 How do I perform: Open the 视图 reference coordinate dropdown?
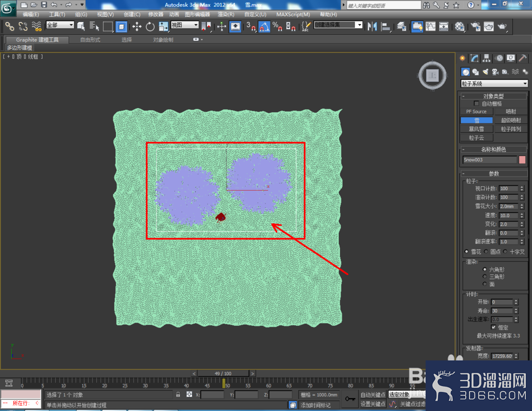pos(185,25)
